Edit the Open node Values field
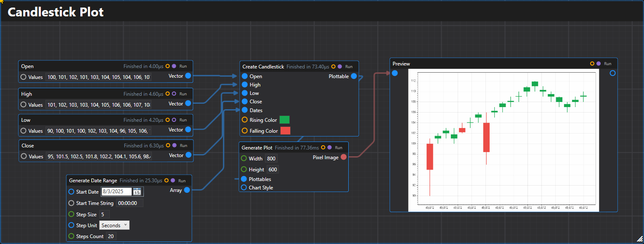Image resolution: width=644 pixels, height=244 pixels. pyautogui.click(x=98, y=77)
